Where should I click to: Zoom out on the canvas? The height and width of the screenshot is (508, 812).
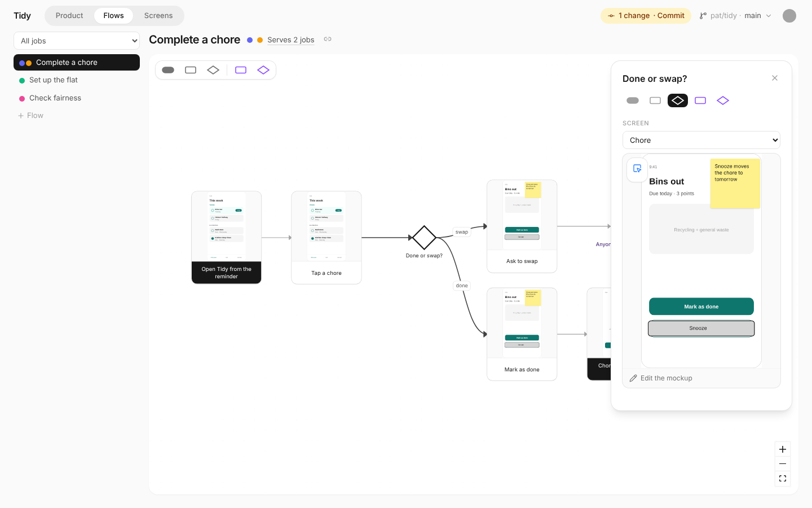coord(783,464)
